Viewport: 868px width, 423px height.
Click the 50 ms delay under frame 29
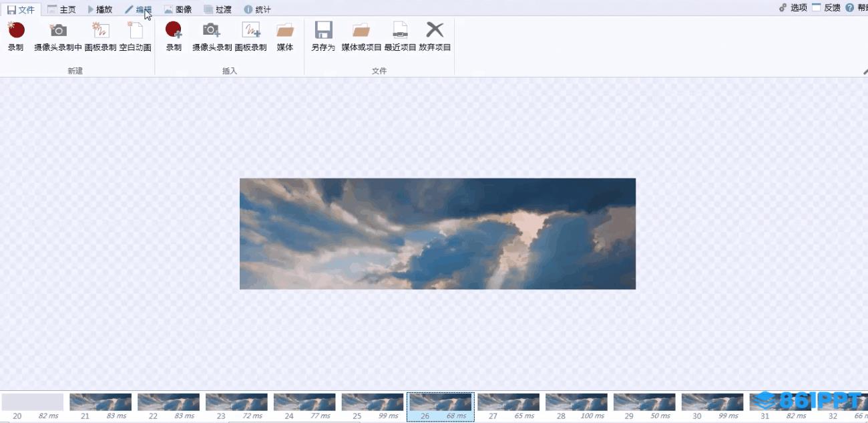[660, 416]
